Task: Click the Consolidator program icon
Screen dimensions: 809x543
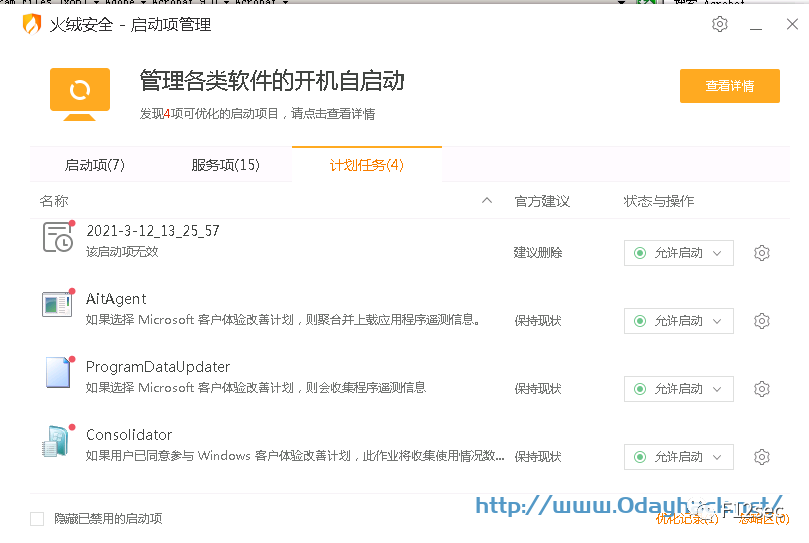Action: pyautogui.click(x=56, y=441)
